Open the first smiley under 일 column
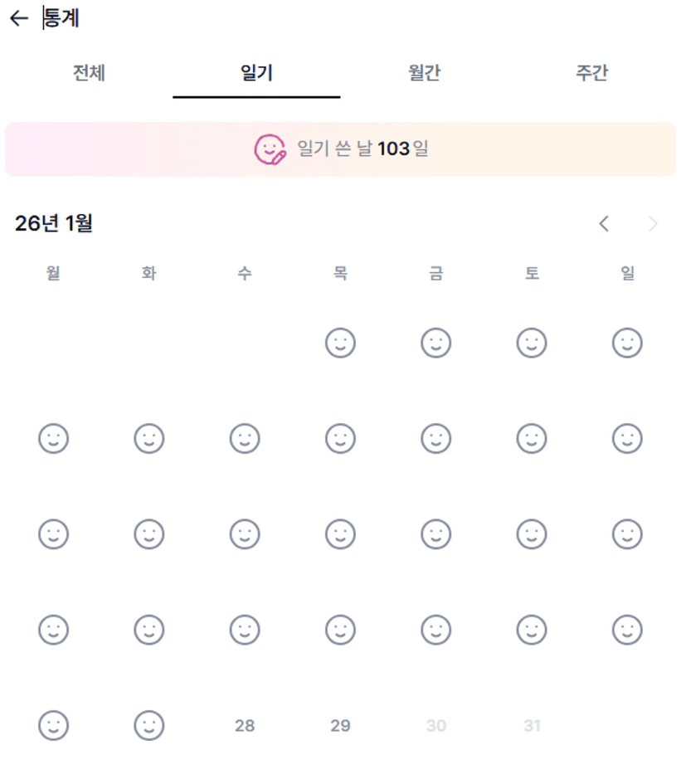This screenshot has height=784, width=686. [627, 343]
